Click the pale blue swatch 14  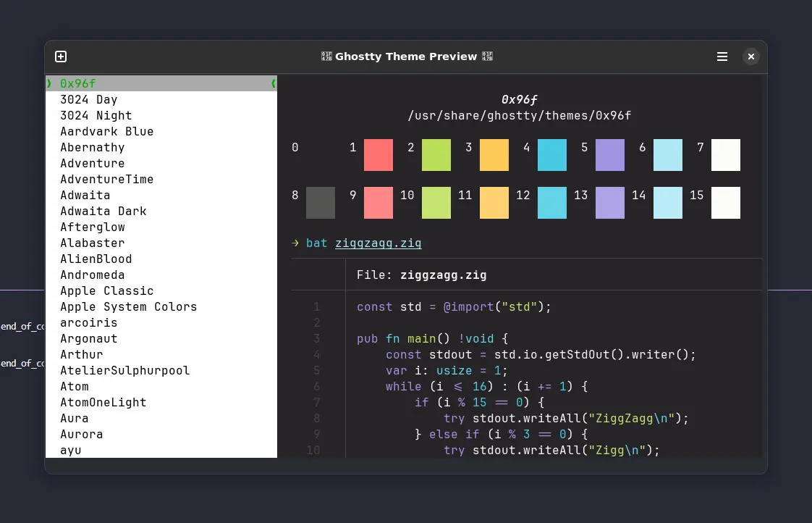pos(668,203)
